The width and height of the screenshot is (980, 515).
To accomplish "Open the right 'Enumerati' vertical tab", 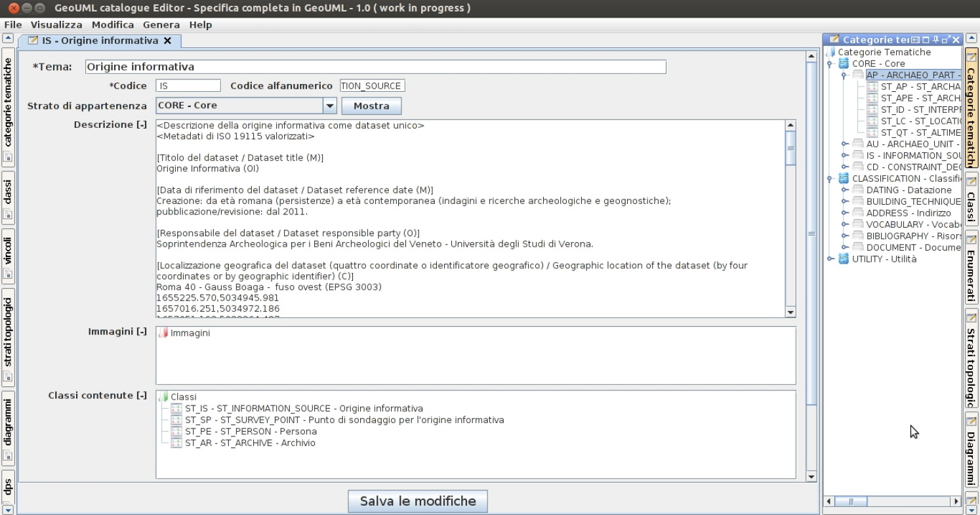I will [971, 268].
